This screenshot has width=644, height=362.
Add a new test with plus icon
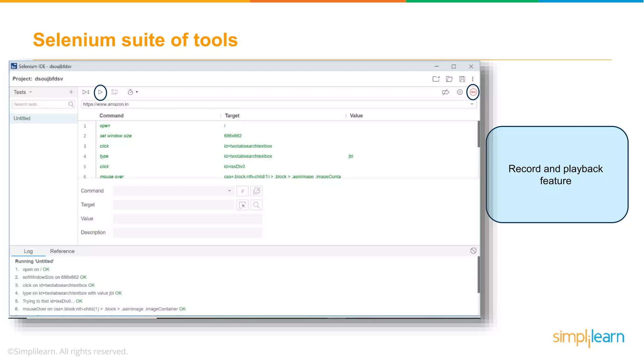point(71,92)
